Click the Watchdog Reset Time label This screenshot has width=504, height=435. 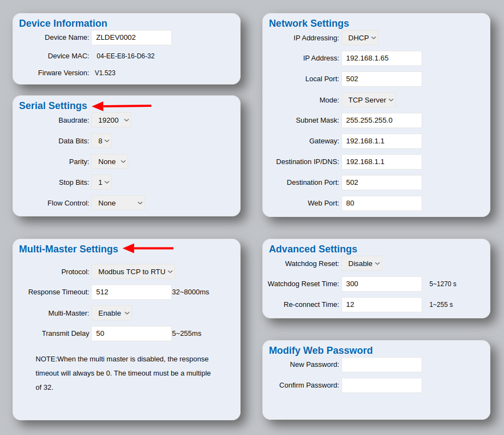tap(303, 284)
